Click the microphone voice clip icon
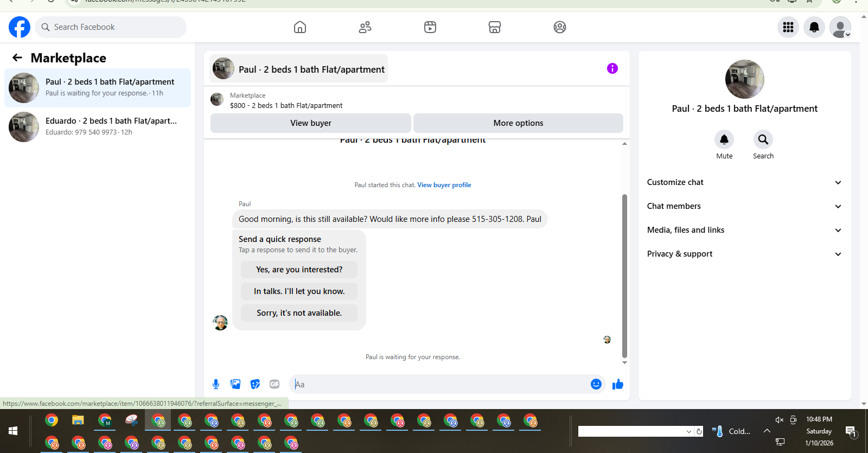 (216, 384)
